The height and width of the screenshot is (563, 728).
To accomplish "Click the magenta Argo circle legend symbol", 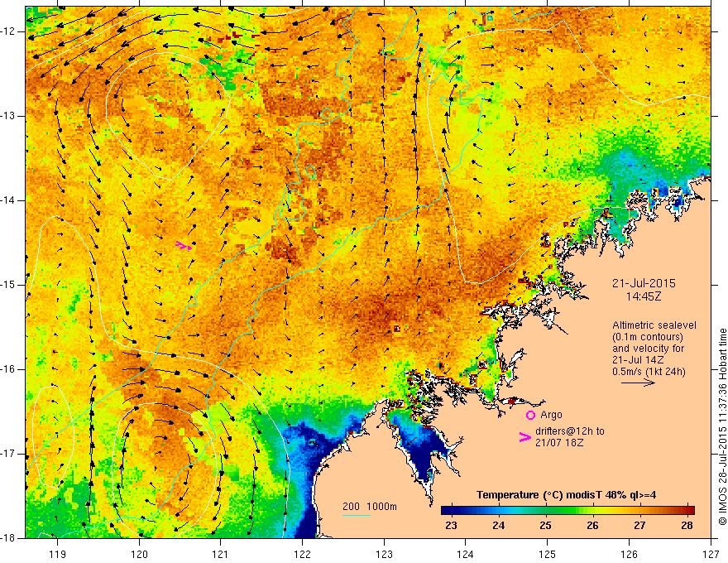I will (x=530, y=415).
